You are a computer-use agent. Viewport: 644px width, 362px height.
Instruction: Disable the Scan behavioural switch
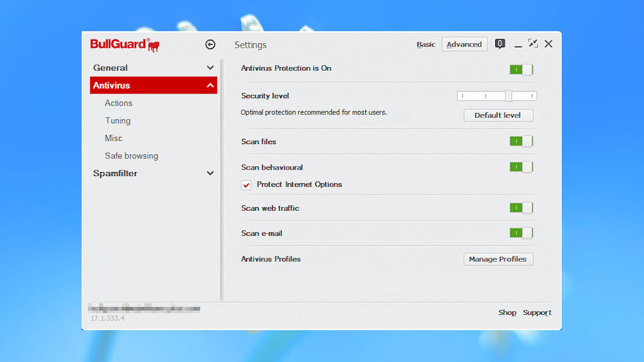tap(521, 167)
